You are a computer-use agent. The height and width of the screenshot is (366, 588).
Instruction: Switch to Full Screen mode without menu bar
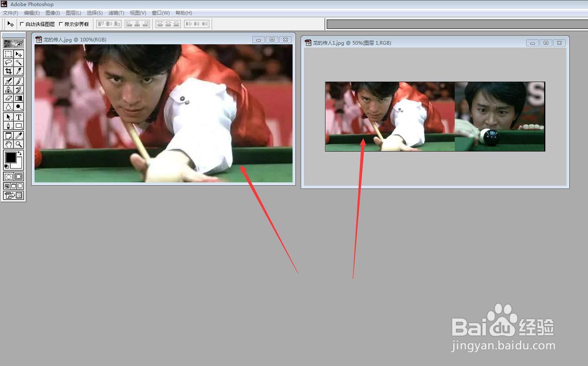point(20,186)
